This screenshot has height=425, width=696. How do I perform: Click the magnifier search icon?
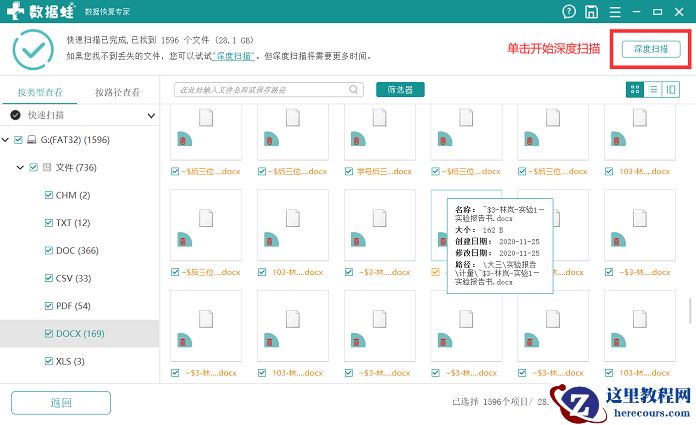[x=353, y=90]
